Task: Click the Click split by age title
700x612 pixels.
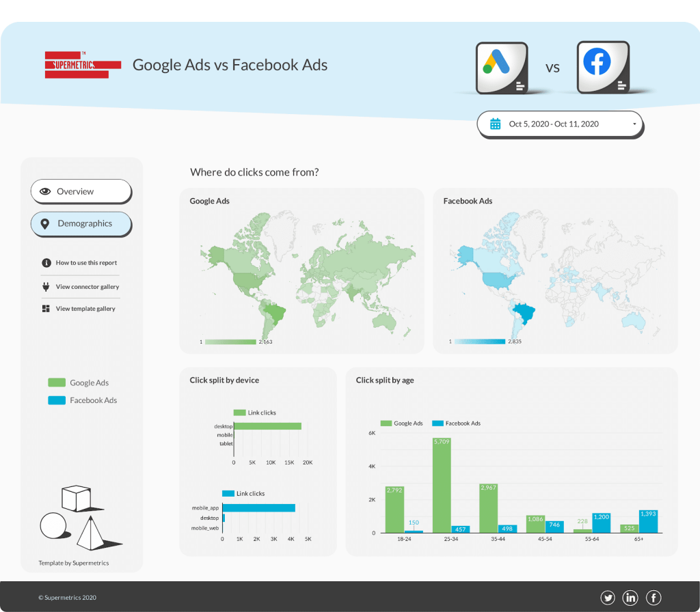Action: [385, 380]
